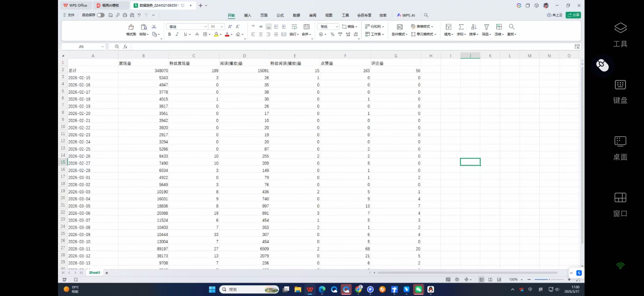Click the AutoSum (Σ) icon

click(461, 27)
